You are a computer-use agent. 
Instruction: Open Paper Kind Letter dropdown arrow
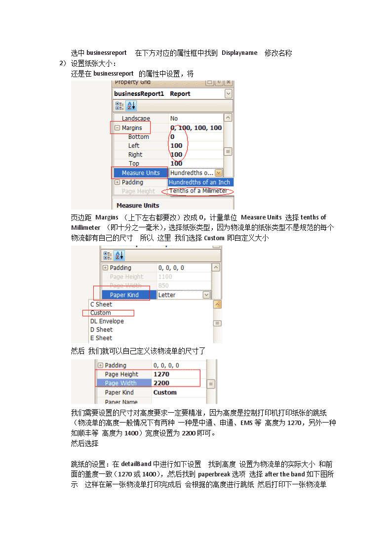click(x=206, y=295)
